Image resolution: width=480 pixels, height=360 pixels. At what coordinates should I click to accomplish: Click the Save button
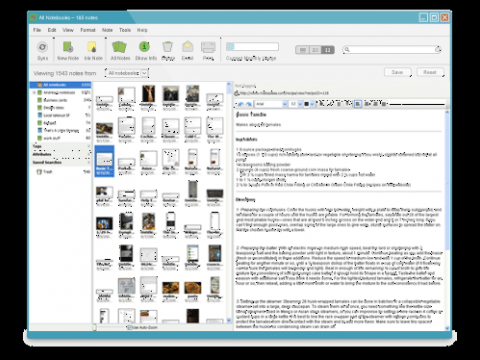point(397,72)
